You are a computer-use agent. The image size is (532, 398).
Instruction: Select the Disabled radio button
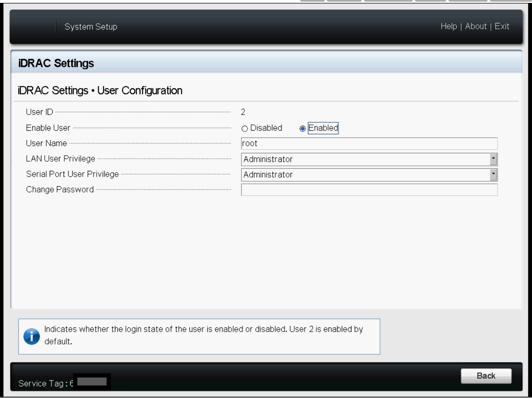tap(245, 129)
